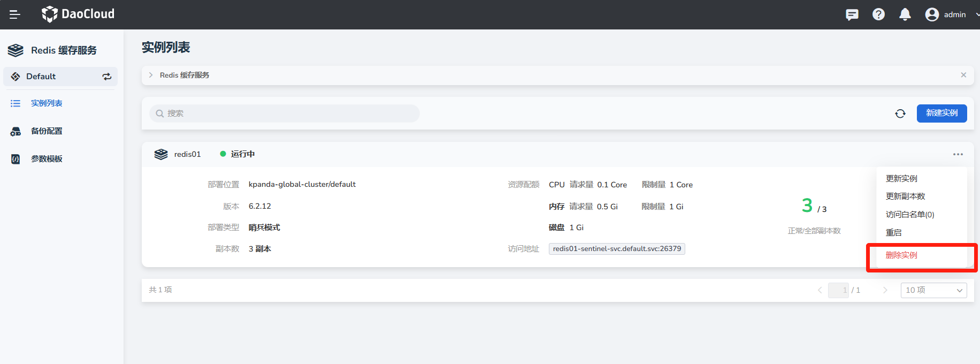This screenshot has width=980, height=364.
Task: Select 更新实例 from the context menu
Action: click(x=901, y=178)
